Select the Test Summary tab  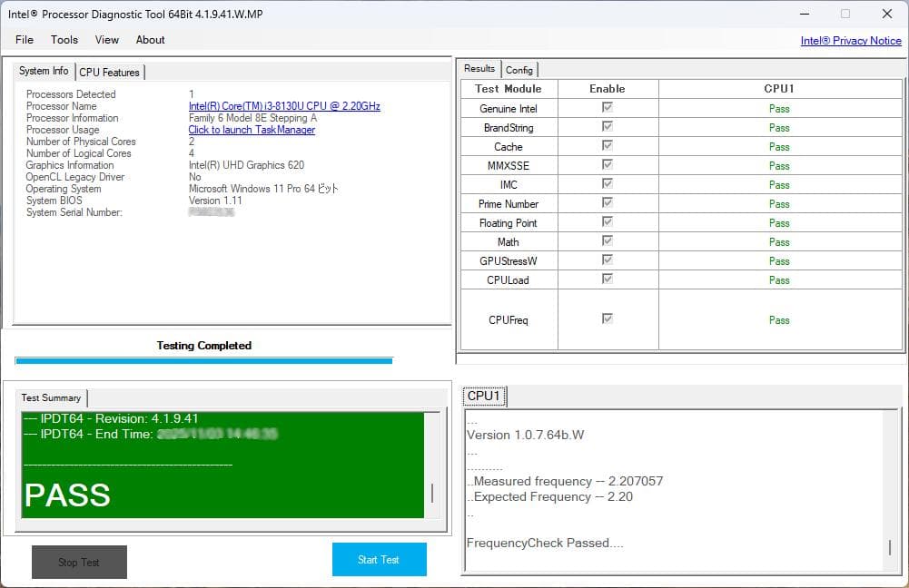click(51, 397)
